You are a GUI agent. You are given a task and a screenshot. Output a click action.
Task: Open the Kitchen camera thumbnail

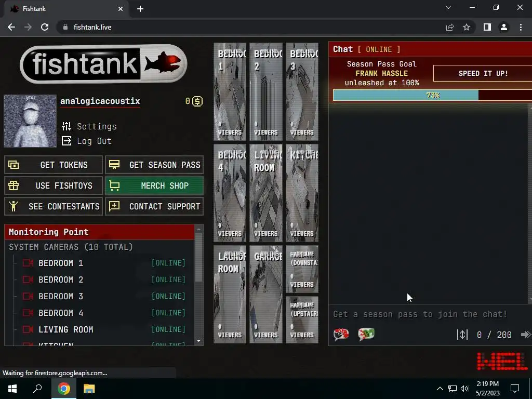pyautogui.click(x=302, y=193)
